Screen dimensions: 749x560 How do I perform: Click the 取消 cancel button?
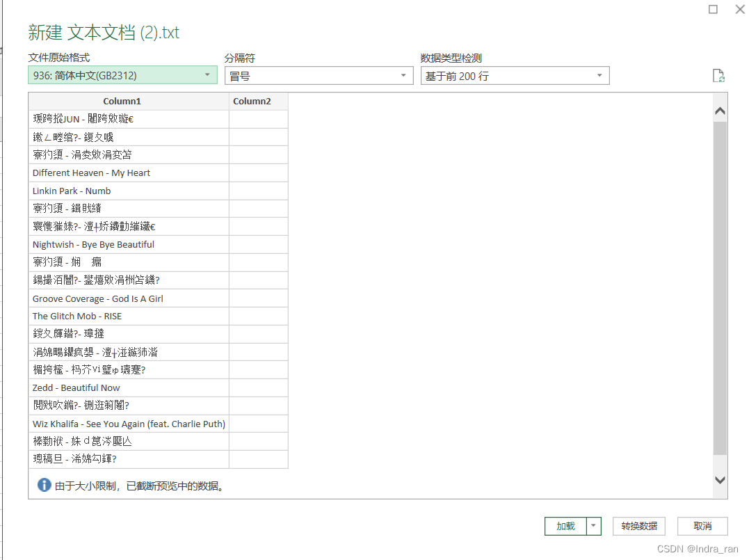tap(702, 526)
